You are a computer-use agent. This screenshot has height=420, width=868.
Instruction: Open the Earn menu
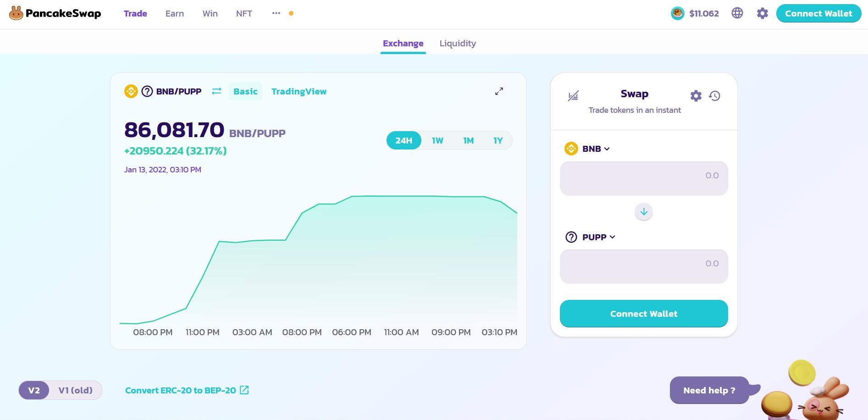click(x=174, y=13)
